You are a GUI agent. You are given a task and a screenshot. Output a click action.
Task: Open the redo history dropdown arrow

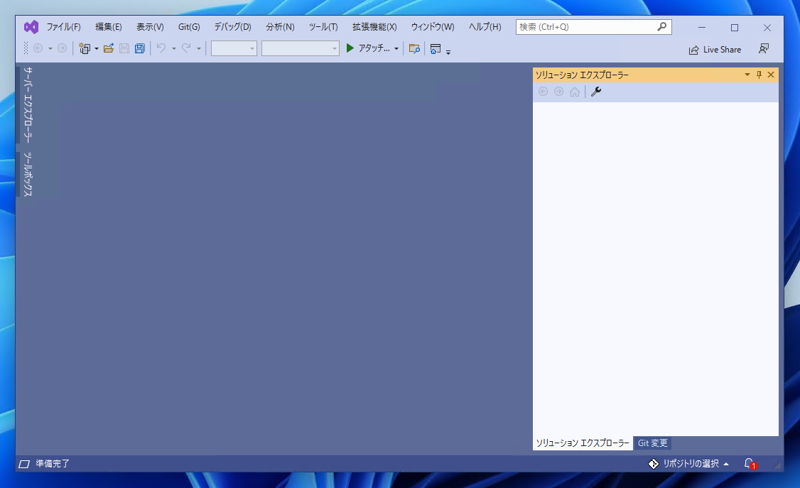pyautogui.click(x=198, y=48)
